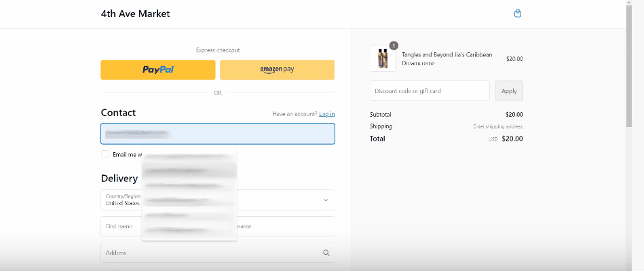Open the Country/Region dropdown
Screen dimensions: 644x271
(218, 200)
